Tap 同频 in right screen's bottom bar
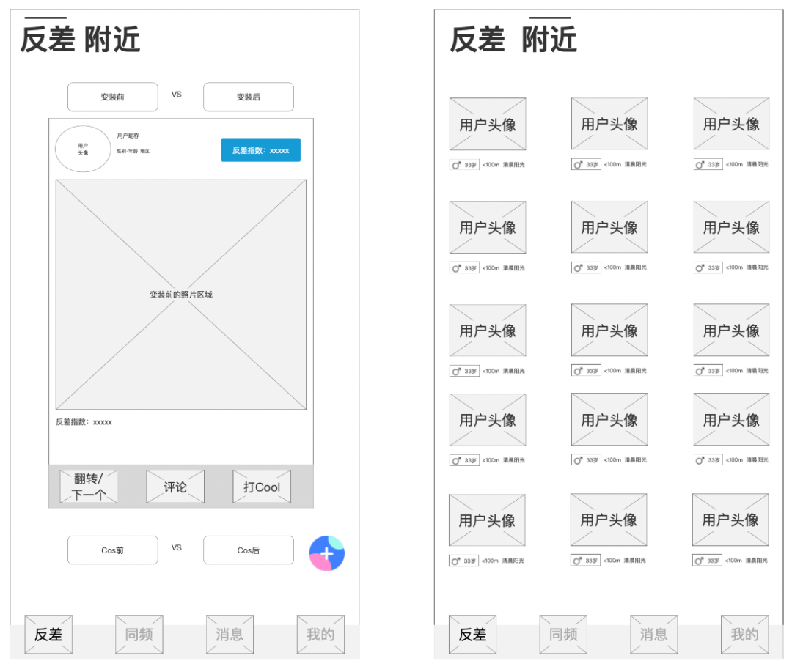This screenshot has width=792, height=672. (x=563, y=634)
